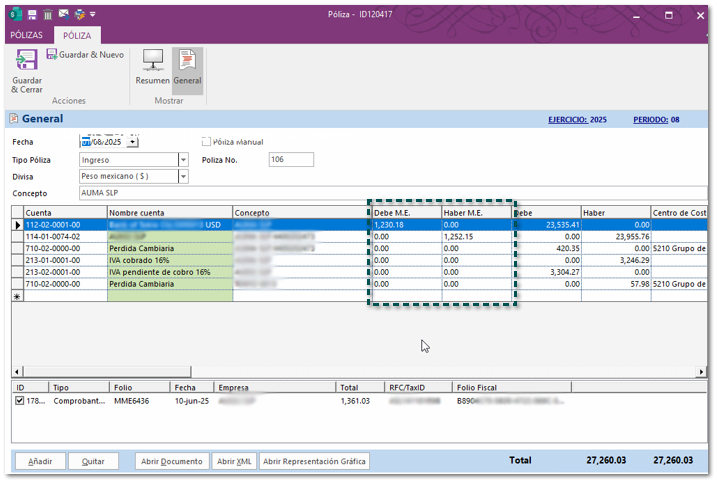Click the save icon in title bar
Image resolution: width=717 pixels, height=483 pixels.
33,15
